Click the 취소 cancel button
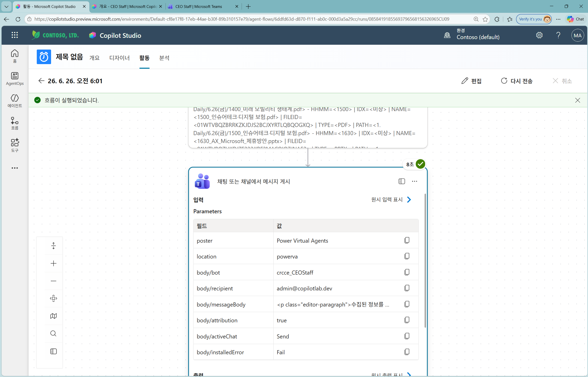Screen dimensions: 588x377 (x=562, y=81)
